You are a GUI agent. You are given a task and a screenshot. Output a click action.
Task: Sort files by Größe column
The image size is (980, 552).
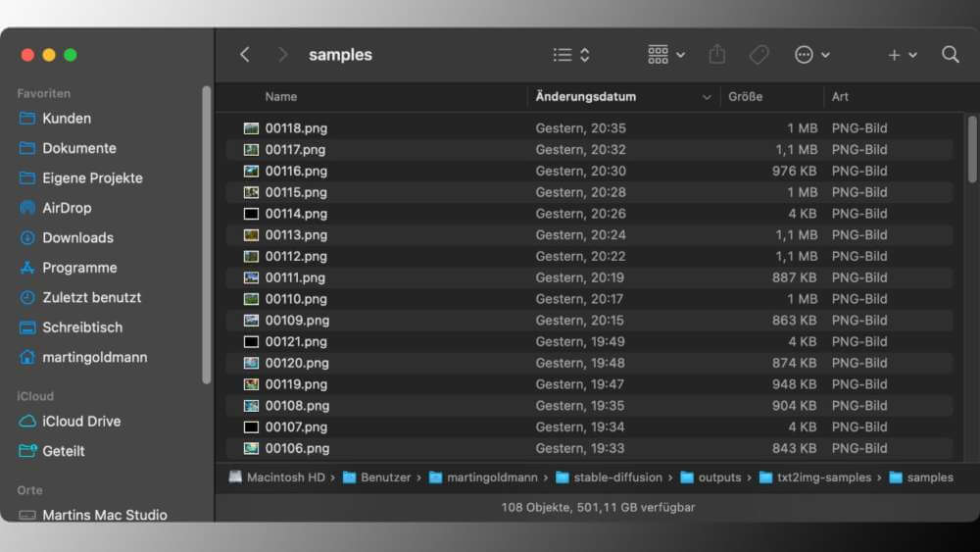[746, 97]
